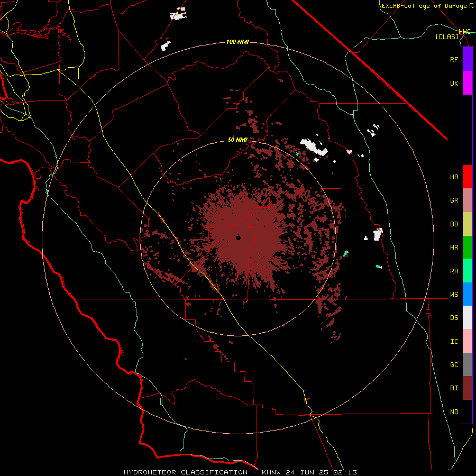Click the 50 NMI range ring label

(x=237, y=140)
